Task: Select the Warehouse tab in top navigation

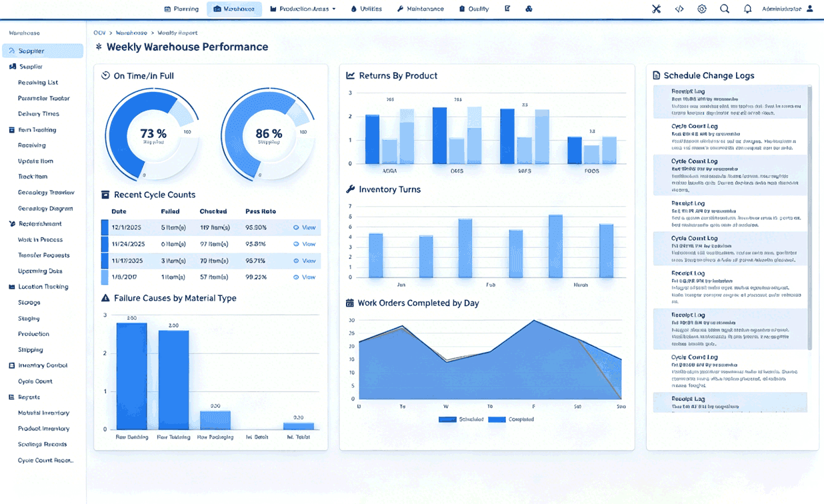Action: click(x=234, y=9)
